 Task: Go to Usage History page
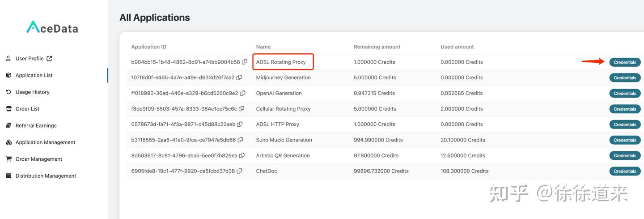click(x=33, y=92)
